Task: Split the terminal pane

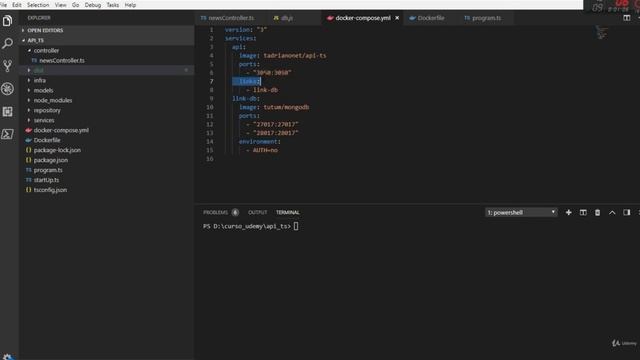Action: coord(583,212)
